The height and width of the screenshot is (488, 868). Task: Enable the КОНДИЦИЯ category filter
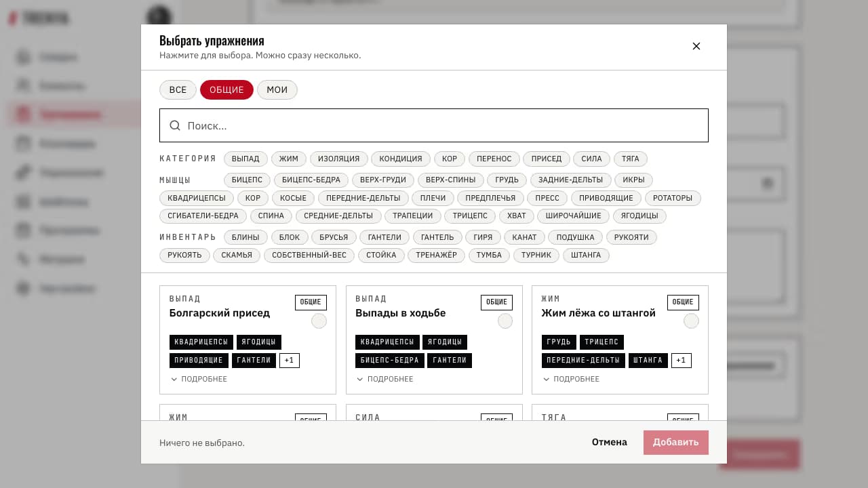click(x=401, y=159)
